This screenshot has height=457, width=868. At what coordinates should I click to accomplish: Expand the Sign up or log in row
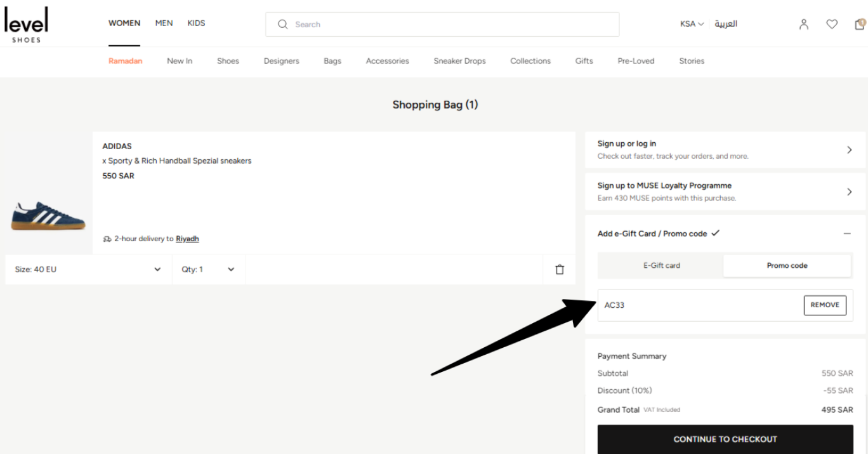(725, 150)
